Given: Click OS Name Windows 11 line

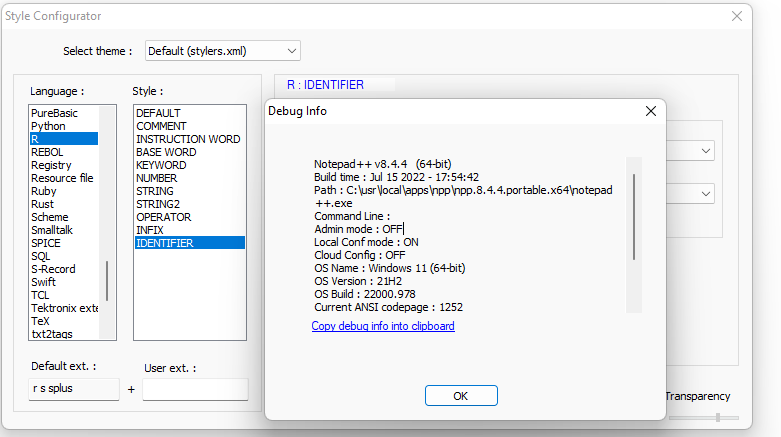Looking at the screenshot, I should tap(390, 268).
